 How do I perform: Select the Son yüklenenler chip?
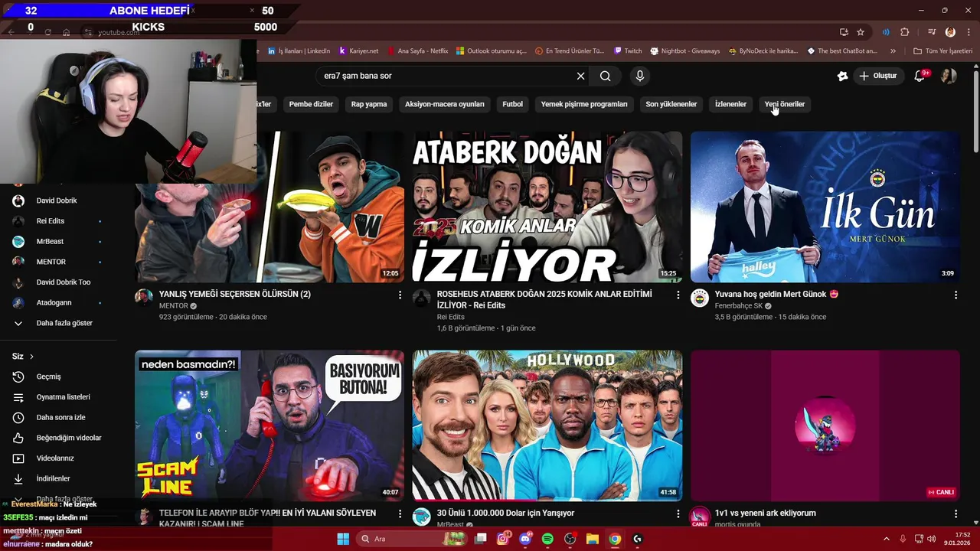(x=671, y=104)
